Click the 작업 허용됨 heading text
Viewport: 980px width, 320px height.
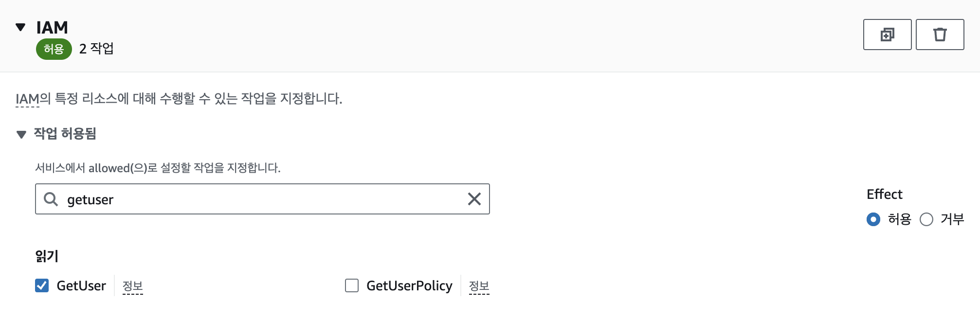pos(65,134)
